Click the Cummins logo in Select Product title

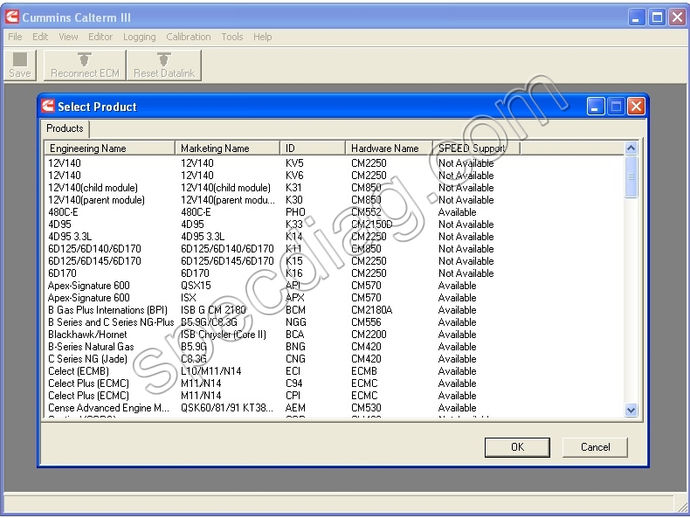(48, 106)
